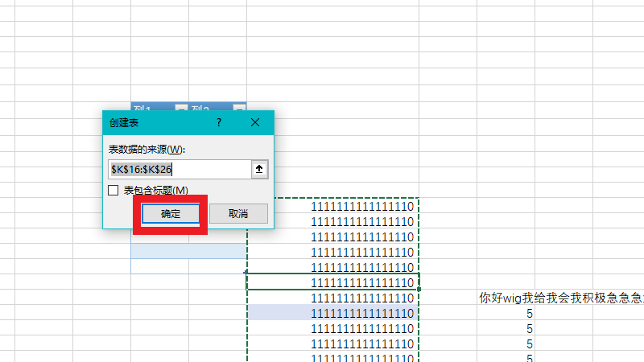644x362 pixels.
Task: Click the 列1 table header cell
Action: [x=151, y=108]
